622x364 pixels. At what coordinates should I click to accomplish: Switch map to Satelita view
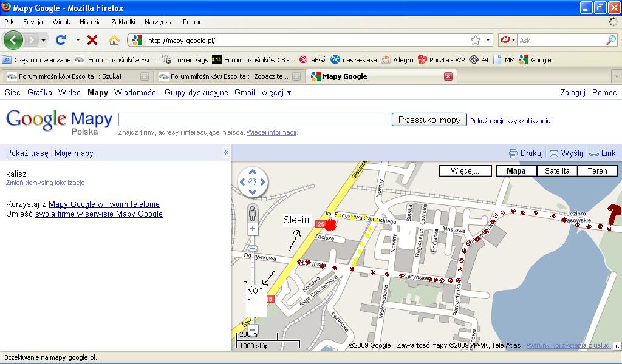(x=557, y=171)
